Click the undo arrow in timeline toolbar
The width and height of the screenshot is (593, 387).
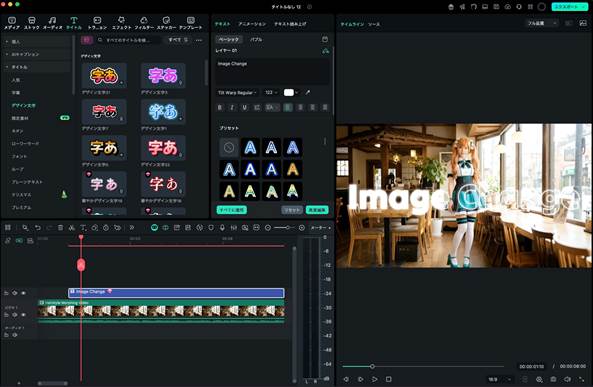pyautogui.click(x=38, y=228)
